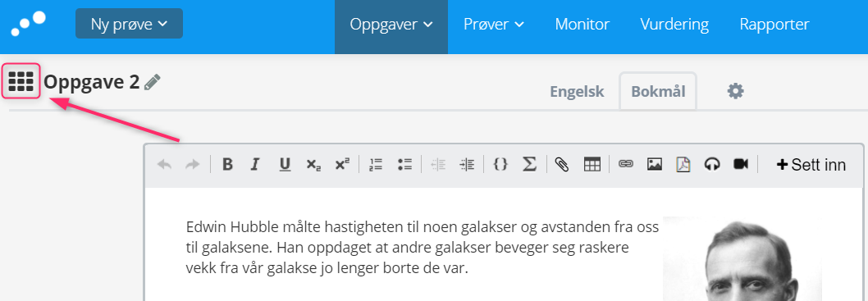
Task: Click the Sett inn button
Action: 811,165
